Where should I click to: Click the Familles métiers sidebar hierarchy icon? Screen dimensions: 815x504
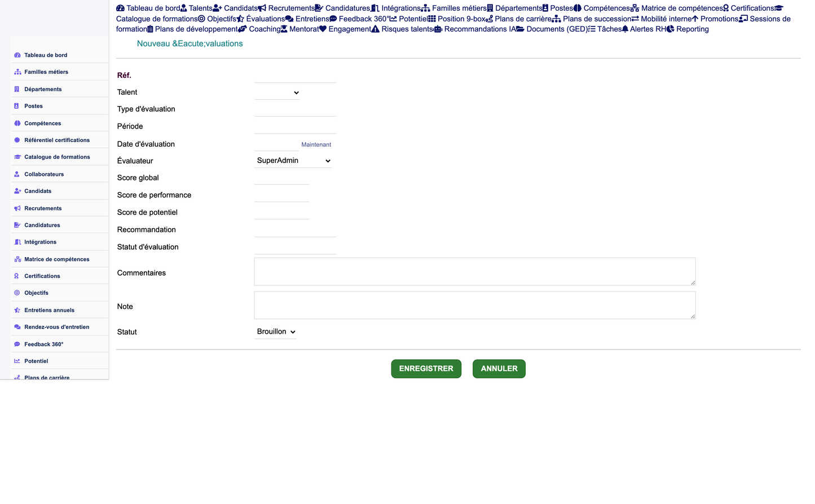(x=17, y=72)
